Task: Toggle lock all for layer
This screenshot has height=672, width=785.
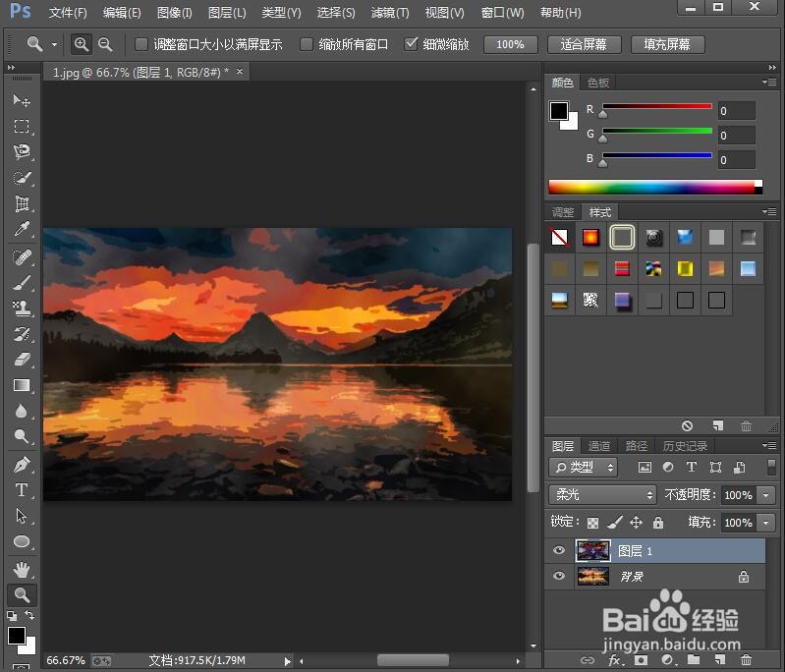Action: tap(658, 523)
